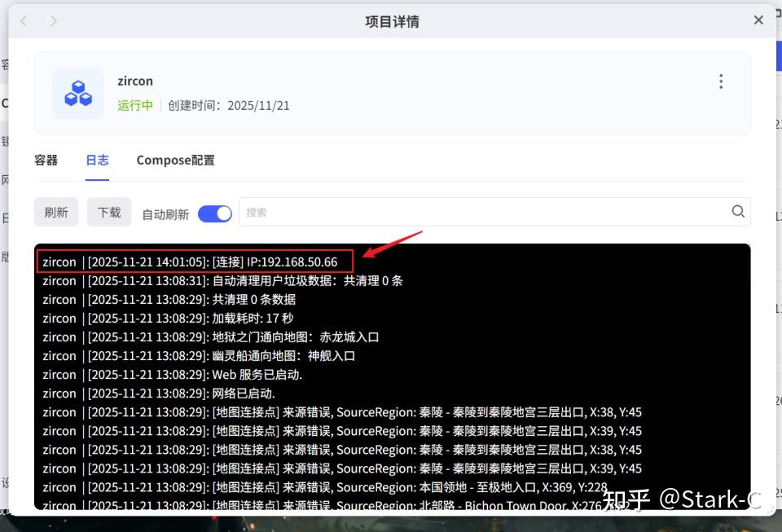Click the search magnifier icon

tap(738, 211)
